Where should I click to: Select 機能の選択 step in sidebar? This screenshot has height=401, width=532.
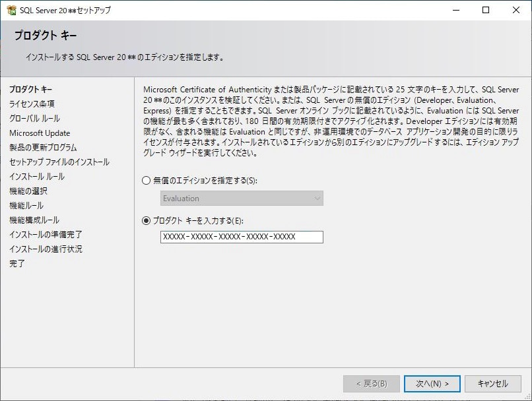[28, 191]
